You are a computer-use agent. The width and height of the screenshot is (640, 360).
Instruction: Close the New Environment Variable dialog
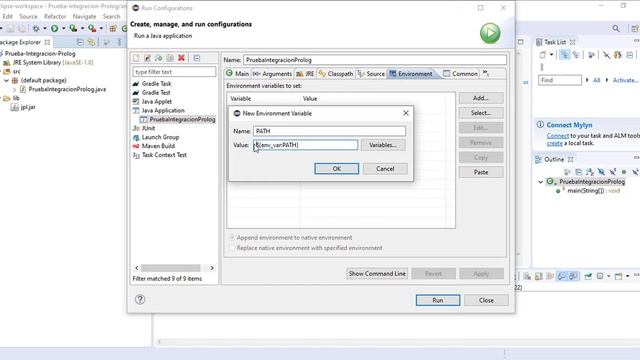(x=406, y=113)
